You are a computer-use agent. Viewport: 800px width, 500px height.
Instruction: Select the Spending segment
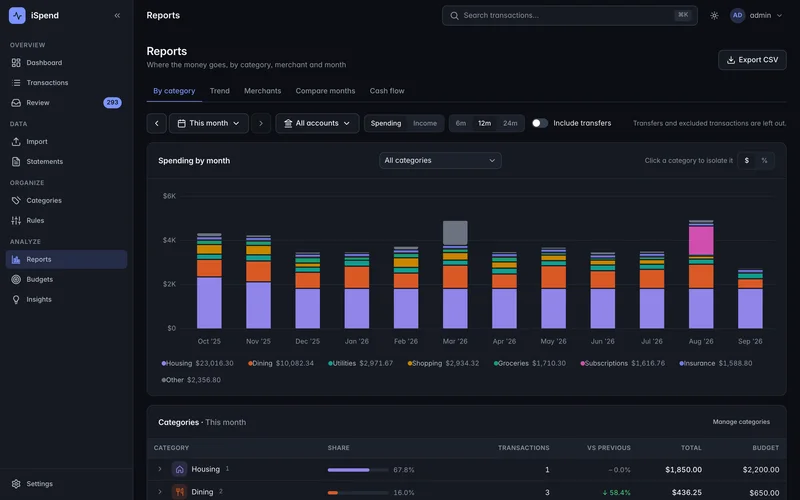click(x=386, y=123)
